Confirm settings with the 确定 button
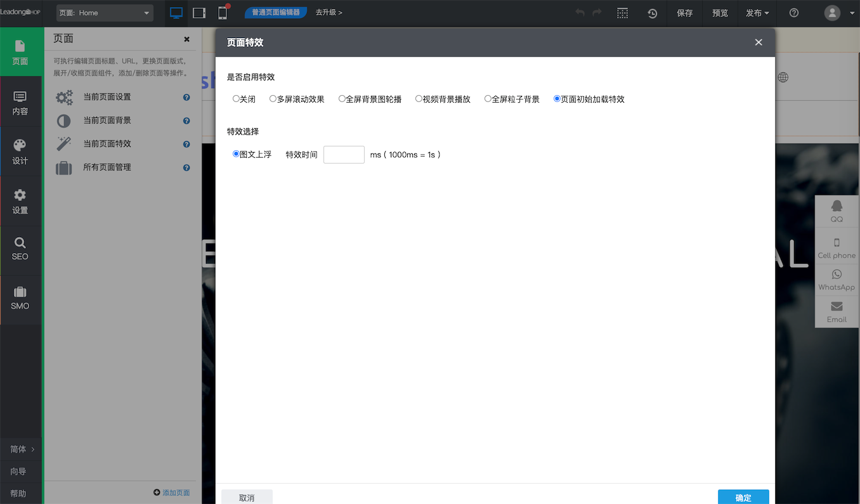The image size is (860, 504). [743, 497]
